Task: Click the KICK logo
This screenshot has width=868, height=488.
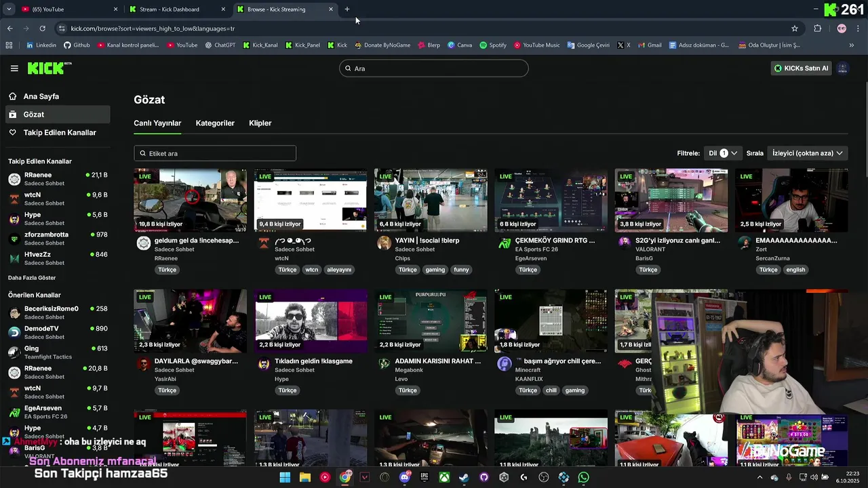Action: 50,68
